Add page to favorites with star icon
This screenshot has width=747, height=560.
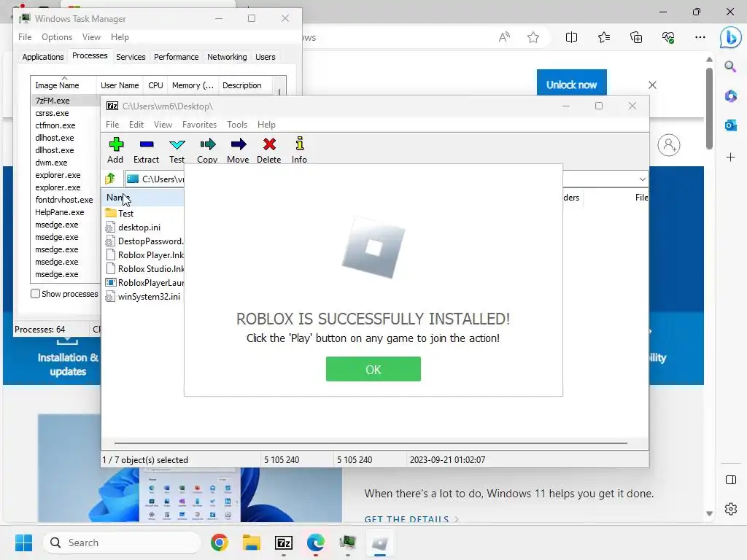533,37
